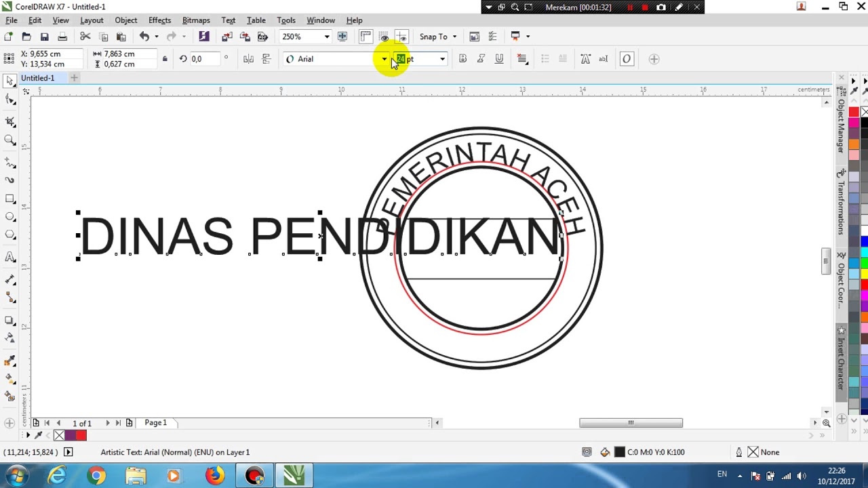Select the Drop Shadow tool

click(x=10, y=320)
